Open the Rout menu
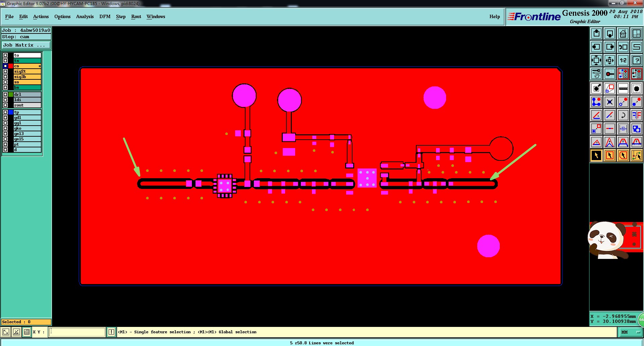This screenshot has width=644, height=346. point(136,16)
